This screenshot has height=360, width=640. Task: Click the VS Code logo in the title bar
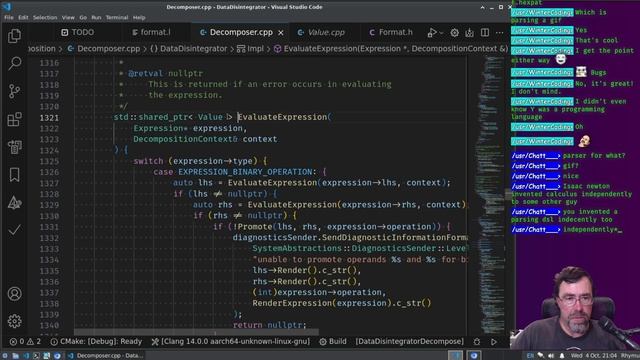7,7
